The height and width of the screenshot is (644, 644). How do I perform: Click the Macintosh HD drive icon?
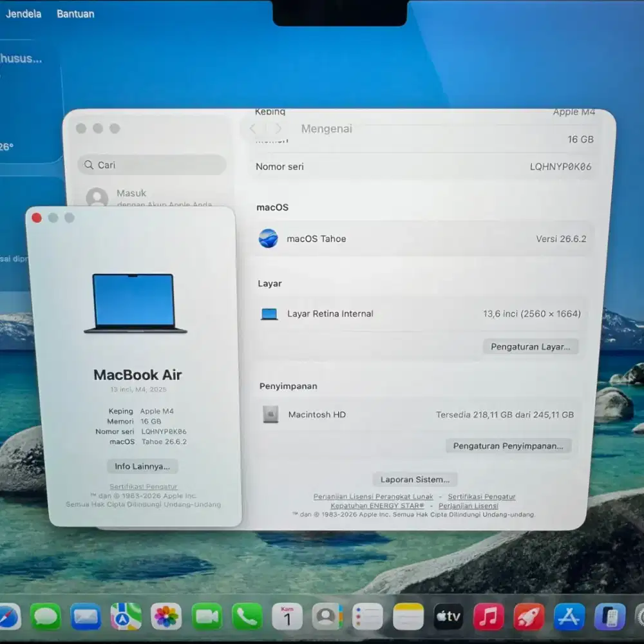(x=270, y=414)
